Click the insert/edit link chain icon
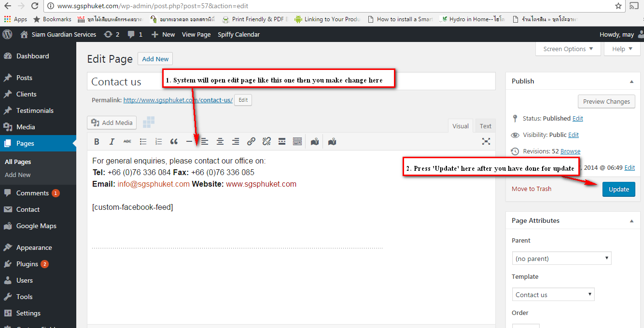This screenshot has height=328, width=644. coord(251,141)
